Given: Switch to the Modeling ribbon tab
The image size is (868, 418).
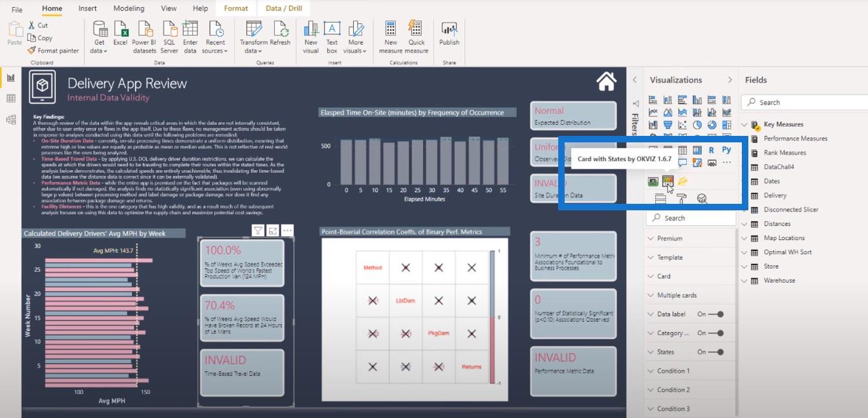Looking at the screenshot, I should [129, 8].
